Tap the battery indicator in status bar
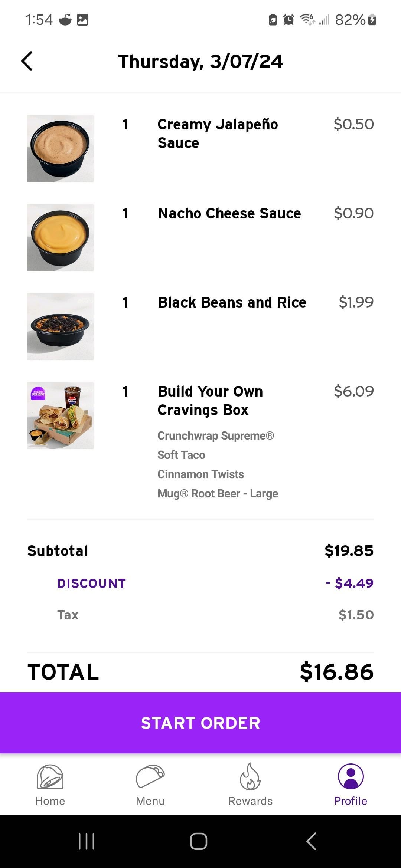This screenshot has height=868, width=401. click(x=372, y=20)
